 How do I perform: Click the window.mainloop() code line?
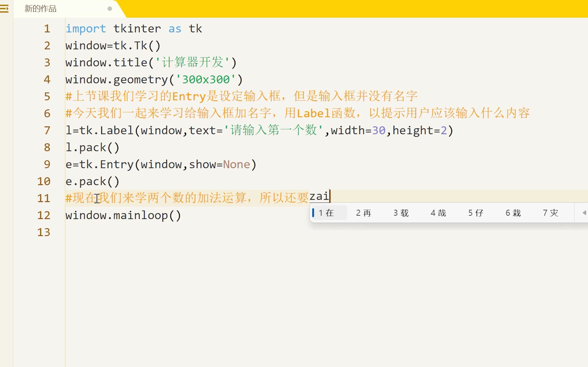click(123, 216)
